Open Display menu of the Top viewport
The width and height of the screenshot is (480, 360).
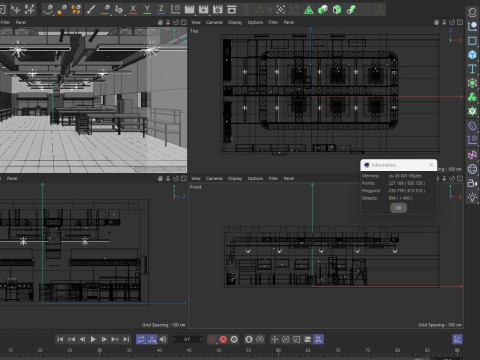pyautogui.click(x=235, y=22)
